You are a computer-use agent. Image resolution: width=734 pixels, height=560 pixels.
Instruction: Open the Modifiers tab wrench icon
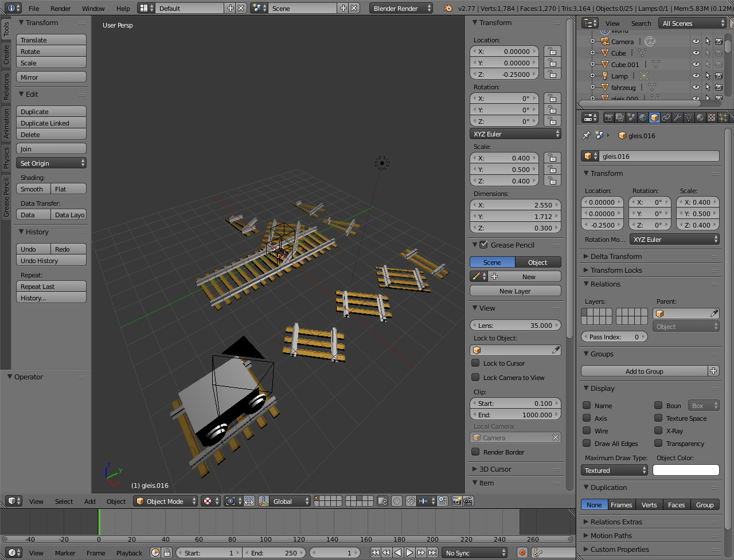click(x=677, y=118)
